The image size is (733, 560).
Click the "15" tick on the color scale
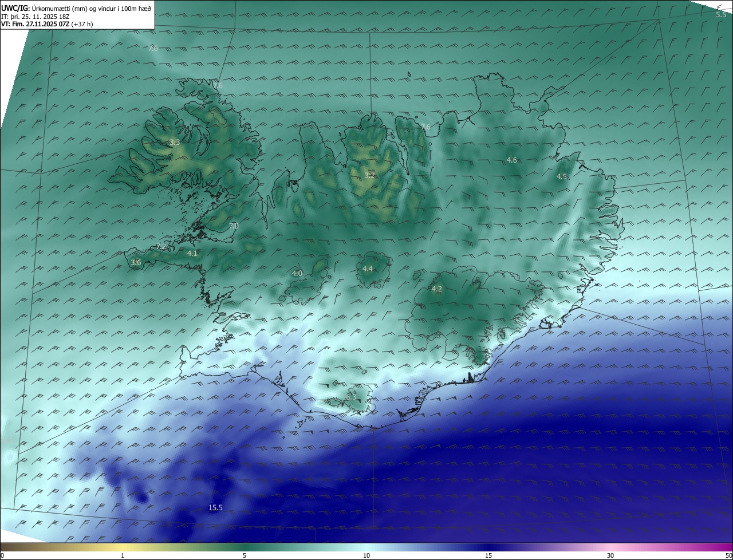[x=488, y=555]
